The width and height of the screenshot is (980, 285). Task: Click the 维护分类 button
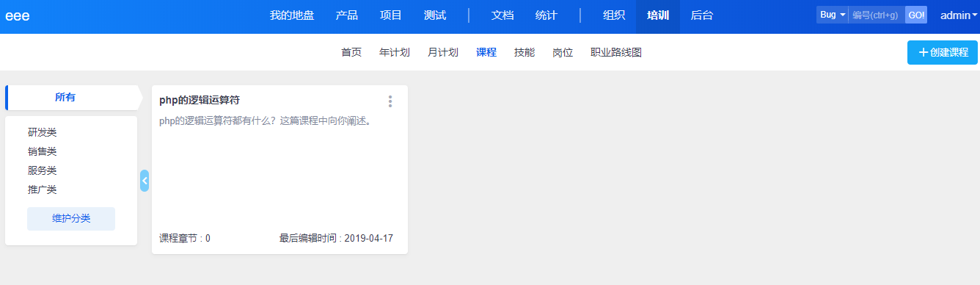point(71,219)
